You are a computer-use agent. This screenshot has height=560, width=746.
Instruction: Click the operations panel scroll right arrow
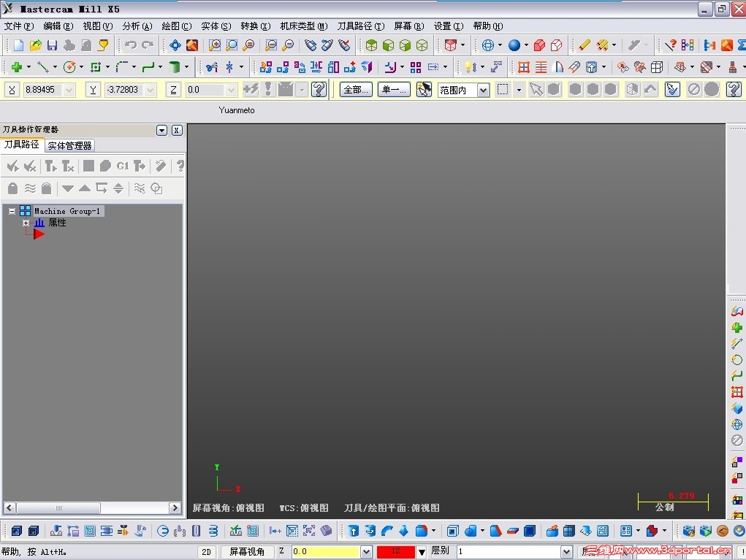pyautogui.click(x=175, y=507)
